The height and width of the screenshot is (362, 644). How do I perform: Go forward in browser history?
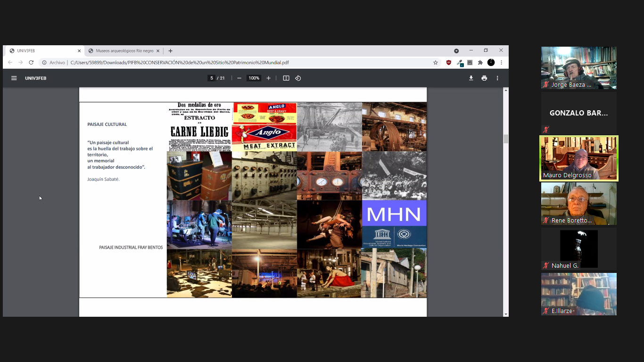(x=21, y=62)
